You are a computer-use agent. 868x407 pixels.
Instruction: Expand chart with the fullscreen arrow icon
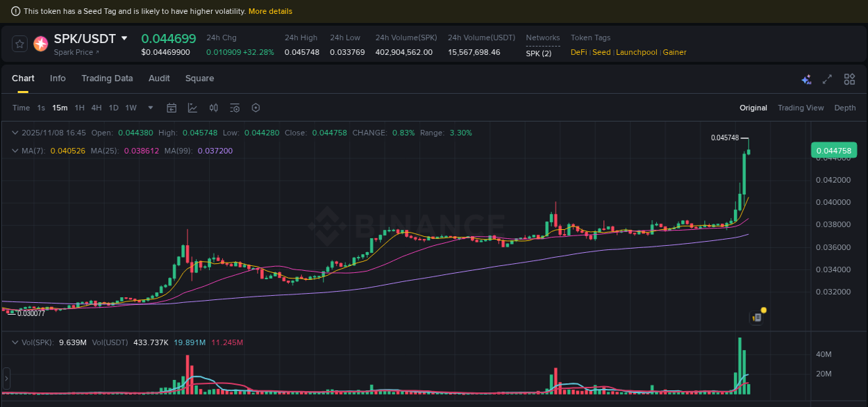(x=827, y=79)
